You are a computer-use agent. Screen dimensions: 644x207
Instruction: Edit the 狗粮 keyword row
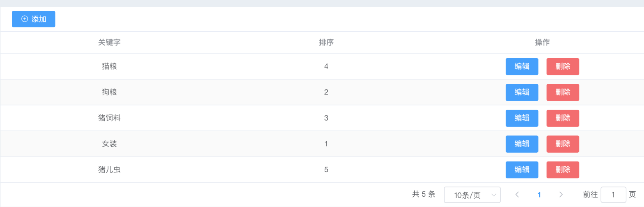pos(522,92)
